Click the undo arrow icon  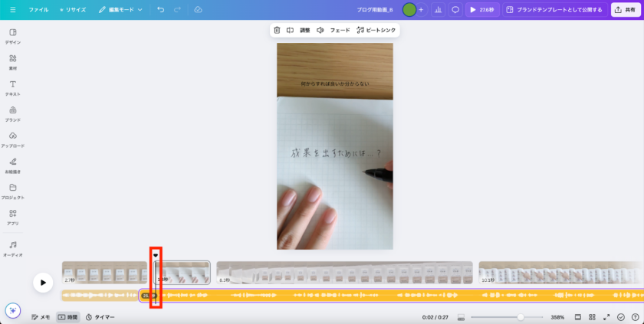(x=160, y=9)
